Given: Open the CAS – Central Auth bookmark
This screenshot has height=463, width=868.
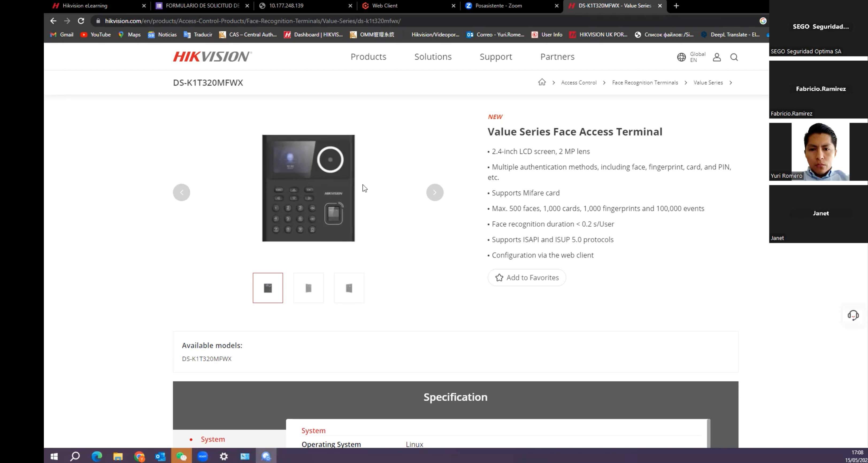Looking at the screenshot, I should [x=248, y=35].
